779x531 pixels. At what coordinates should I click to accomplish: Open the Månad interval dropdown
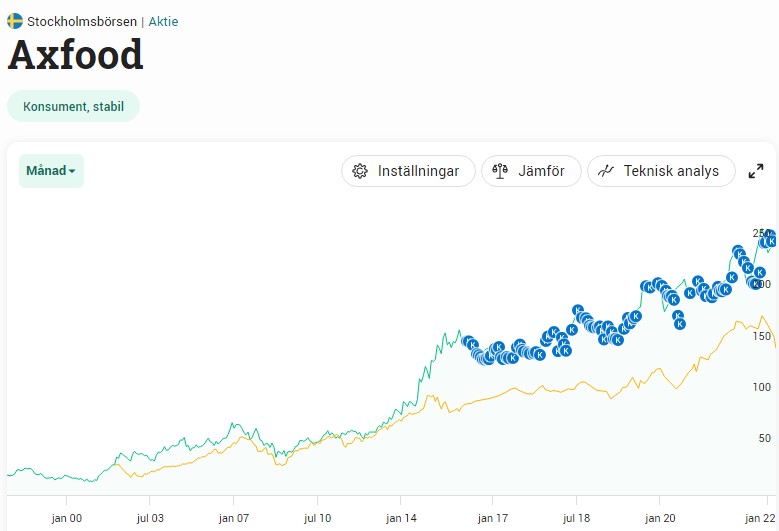(x=51, y=171)
